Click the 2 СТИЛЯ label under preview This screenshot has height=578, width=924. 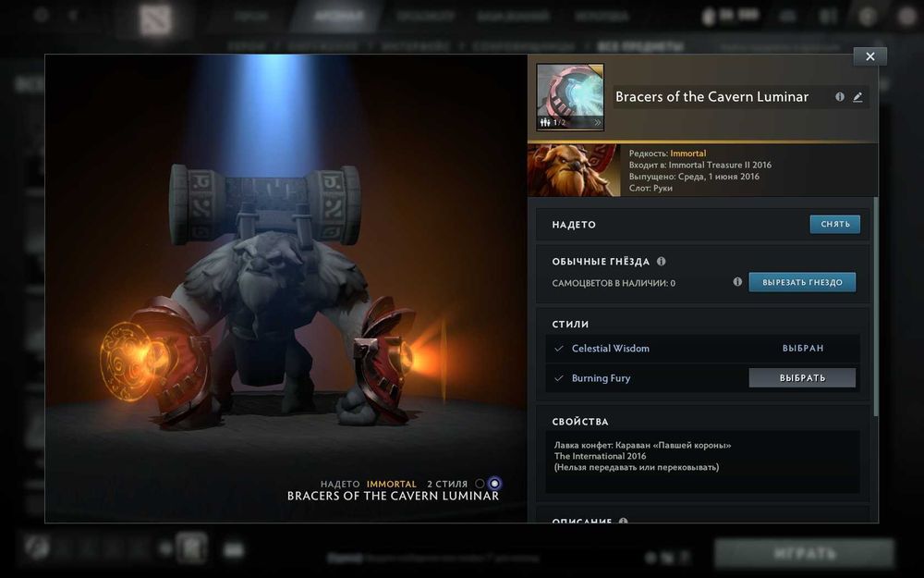(447, 485)
